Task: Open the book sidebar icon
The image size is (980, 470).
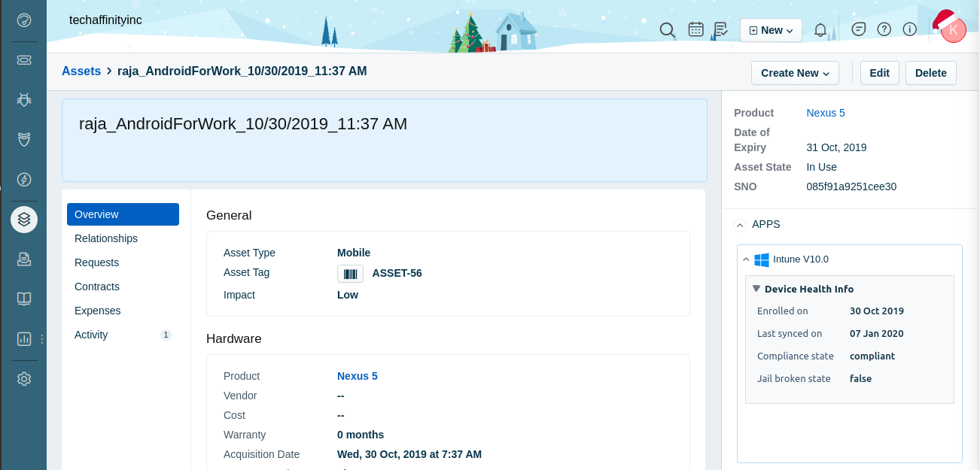Action: click(23, 299)
